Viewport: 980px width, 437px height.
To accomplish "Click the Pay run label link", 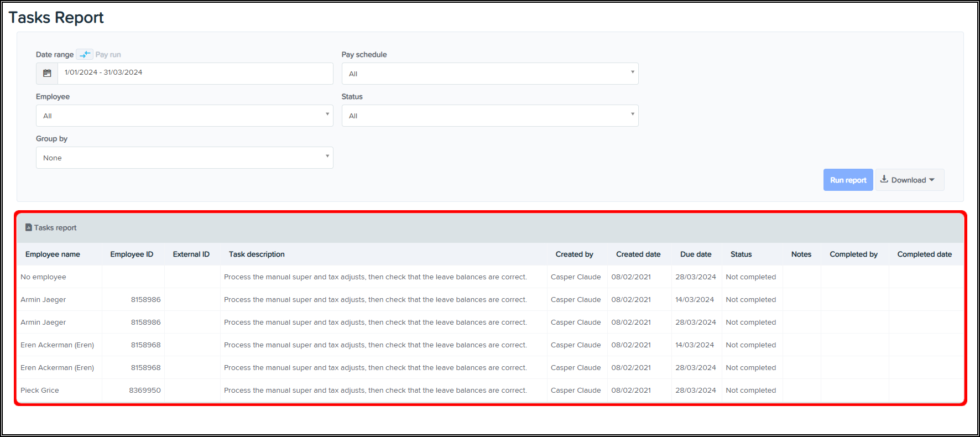I will tap(108, 55).
